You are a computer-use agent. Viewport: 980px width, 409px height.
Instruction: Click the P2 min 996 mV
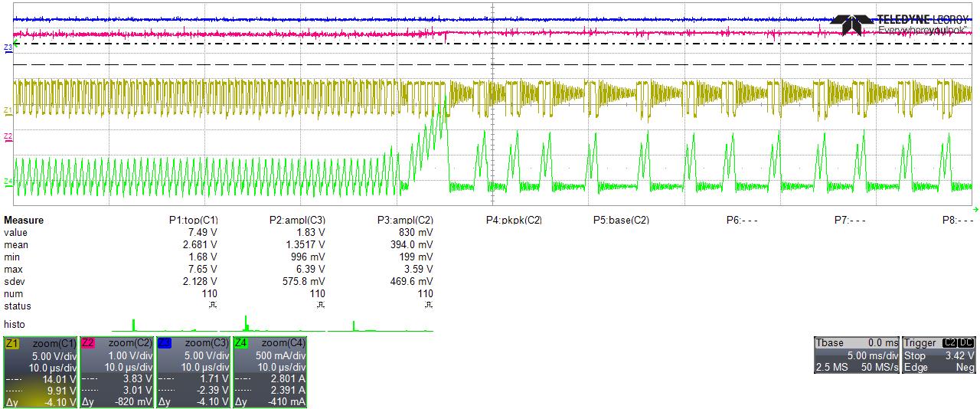(x=309, y=257)
